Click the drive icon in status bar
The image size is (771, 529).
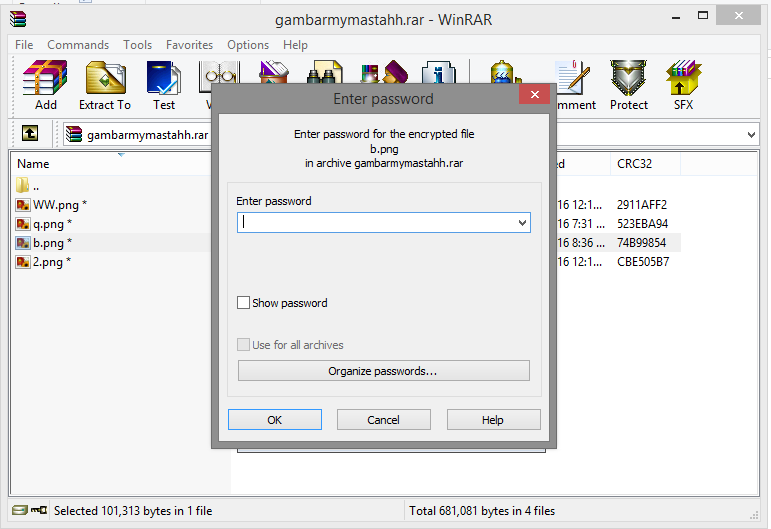[20, 510]
